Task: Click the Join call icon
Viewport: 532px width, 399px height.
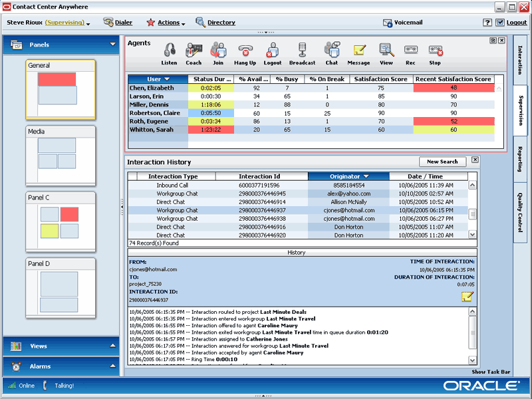Action: (x=218, y=50)
